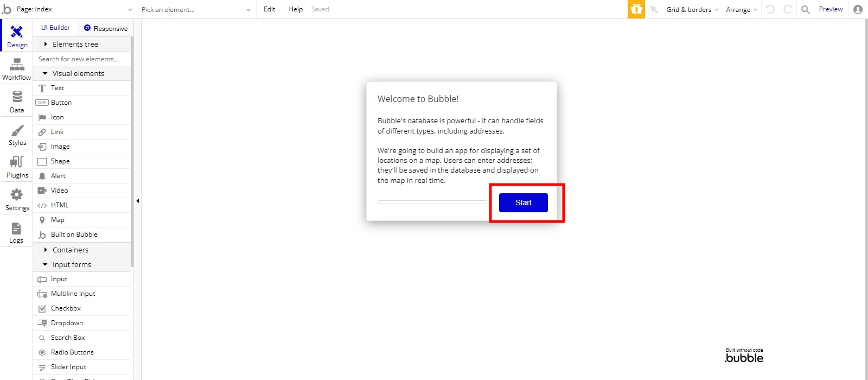Switch to the Responsive mode tab

pos(106,28)
